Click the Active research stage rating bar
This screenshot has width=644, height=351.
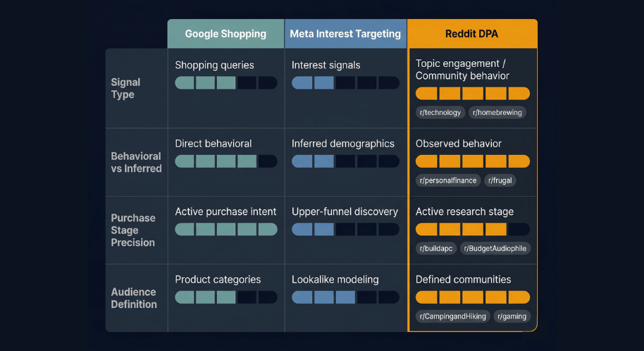tap(473, 229)
